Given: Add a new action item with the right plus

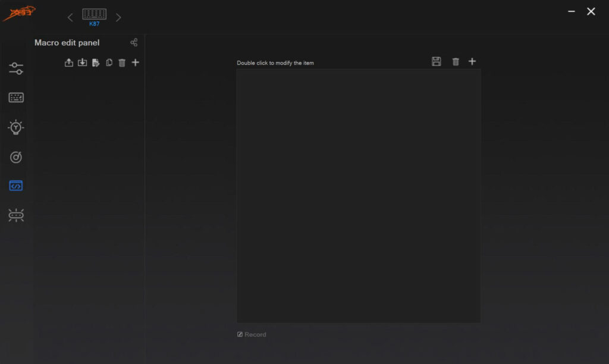Looking at the screenshot, I should pyautogui.click(x=472, y=61).
